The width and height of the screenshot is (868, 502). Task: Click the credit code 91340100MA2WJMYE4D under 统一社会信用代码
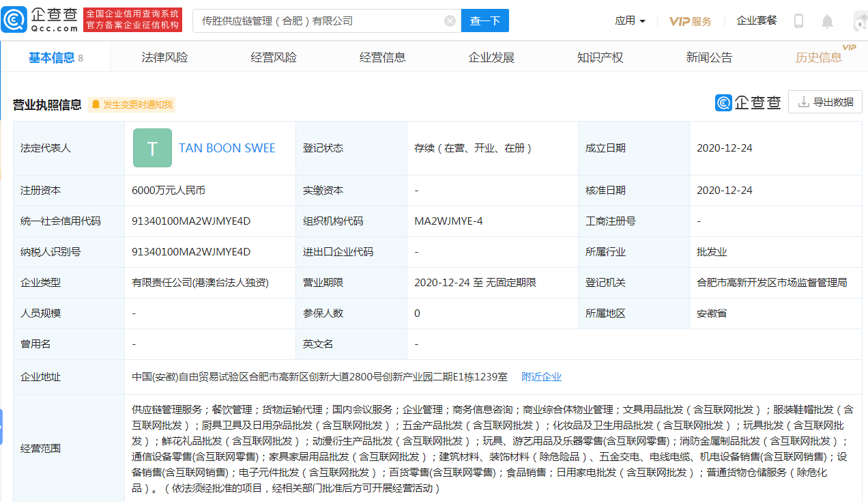point(191,221)
